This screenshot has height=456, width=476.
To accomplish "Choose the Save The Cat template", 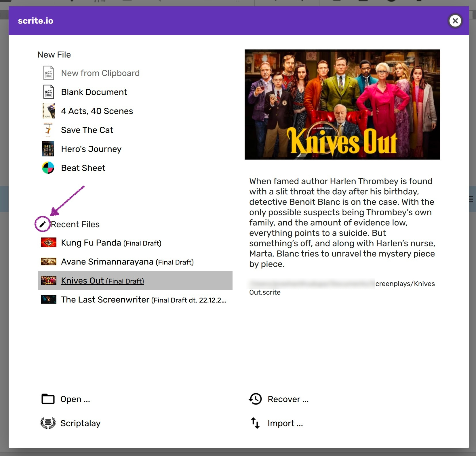I will tap(87, 130).
